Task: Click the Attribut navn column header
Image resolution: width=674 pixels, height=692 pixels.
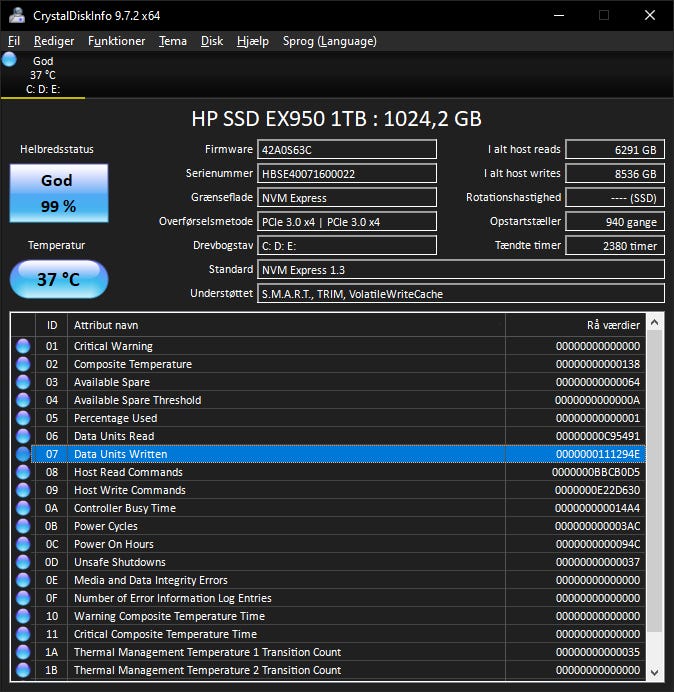Action: (286, 325)
